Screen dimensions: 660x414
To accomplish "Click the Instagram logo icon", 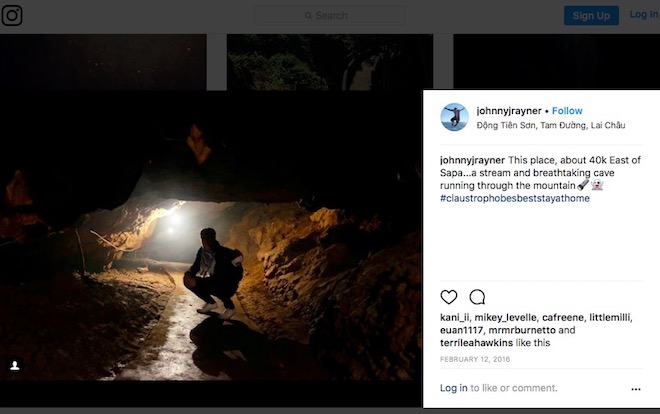I will click(12, 15).
